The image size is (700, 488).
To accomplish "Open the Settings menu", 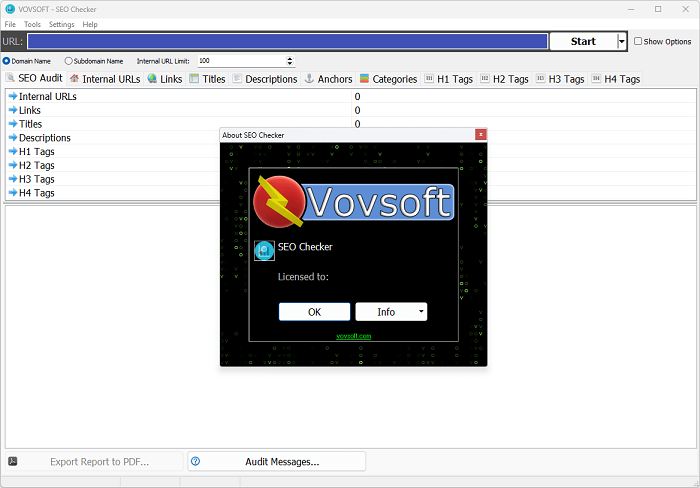I will [62, 24].
